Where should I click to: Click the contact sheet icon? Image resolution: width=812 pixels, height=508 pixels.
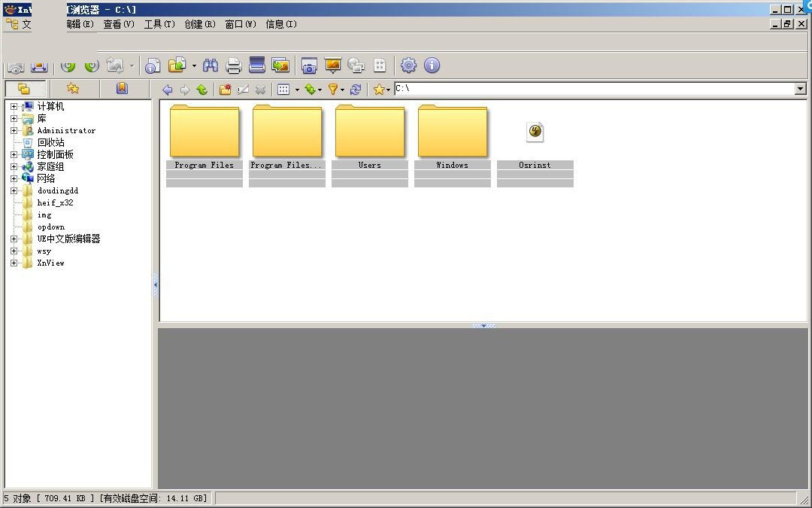380,65
